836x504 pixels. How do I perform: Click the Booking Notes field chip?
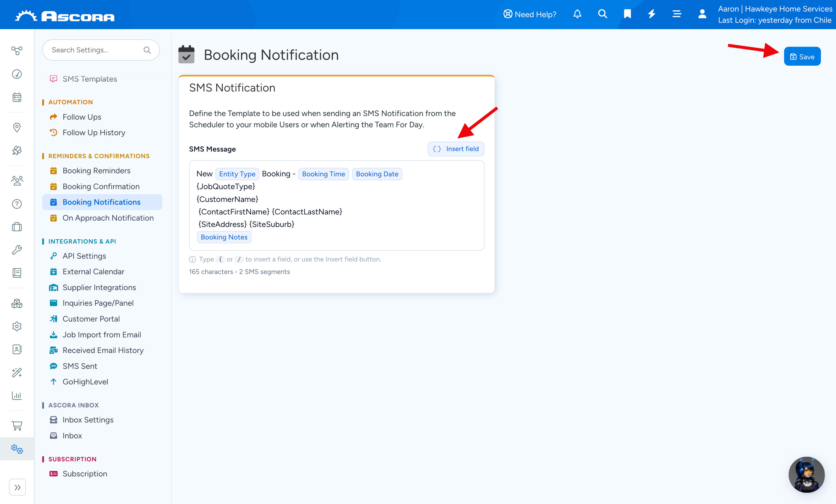tap(224, 237)
